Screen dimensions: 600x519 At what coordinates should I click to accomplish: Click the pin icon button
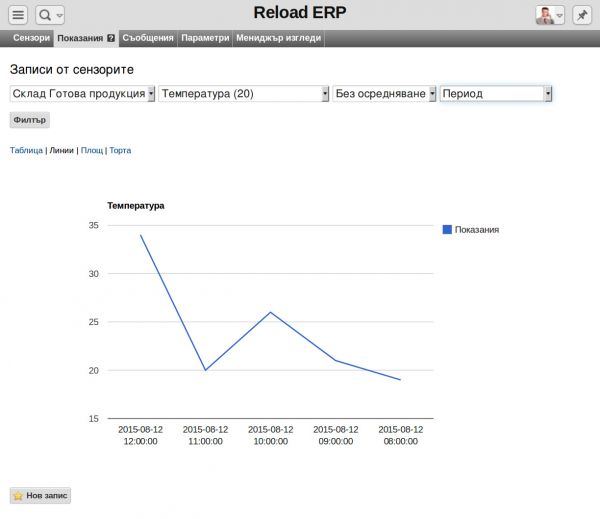click(x=581, y=15)
